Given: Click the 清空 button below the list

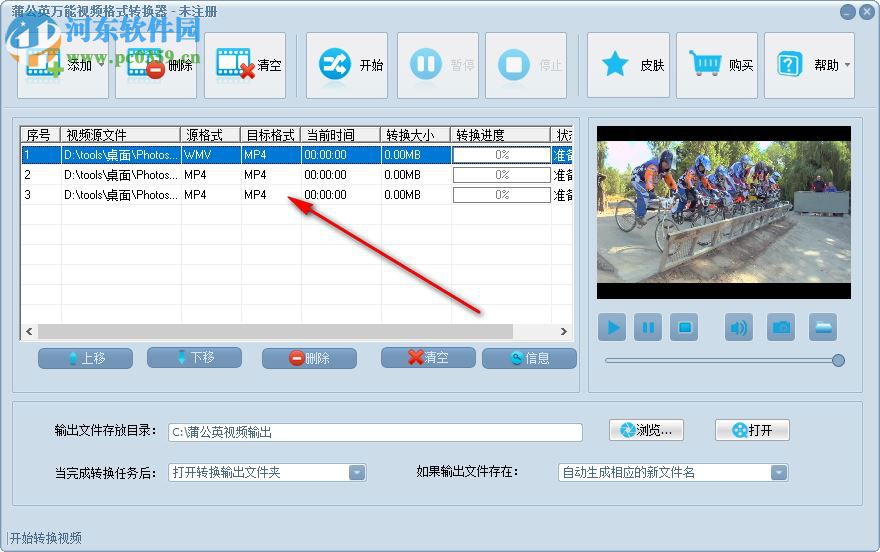Looking at the screenshot, I should pos(428,357).
